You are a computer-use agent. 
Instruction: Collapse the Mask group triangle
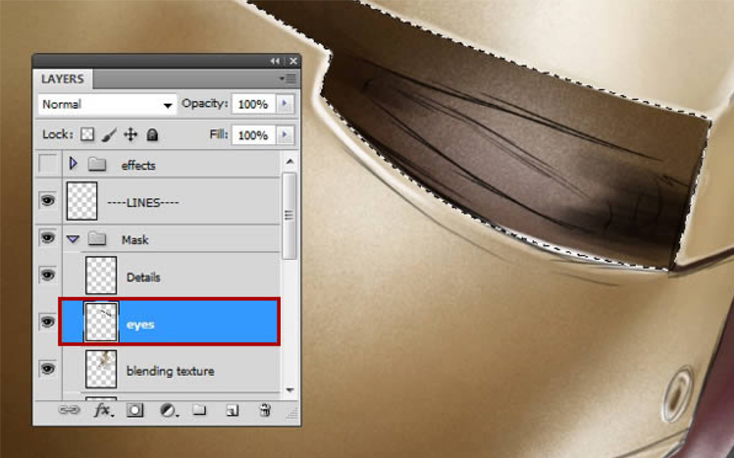[x=73, y=239]
